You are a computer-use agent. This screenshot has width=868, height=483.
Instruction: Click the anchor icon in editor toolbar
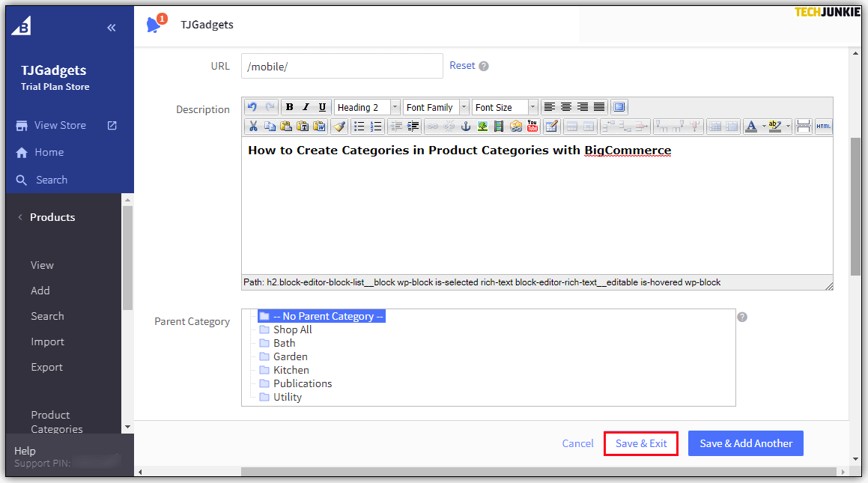pos(465,127)
